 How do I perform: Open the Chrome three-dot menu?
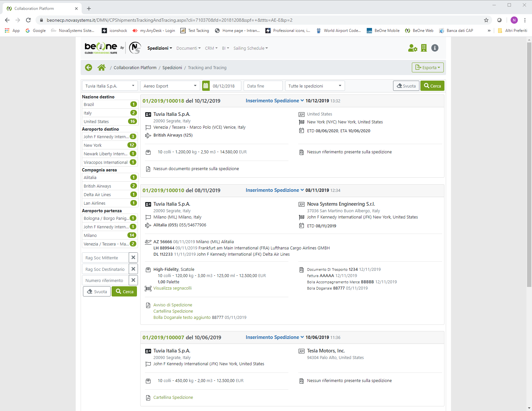tap(525, 20)
